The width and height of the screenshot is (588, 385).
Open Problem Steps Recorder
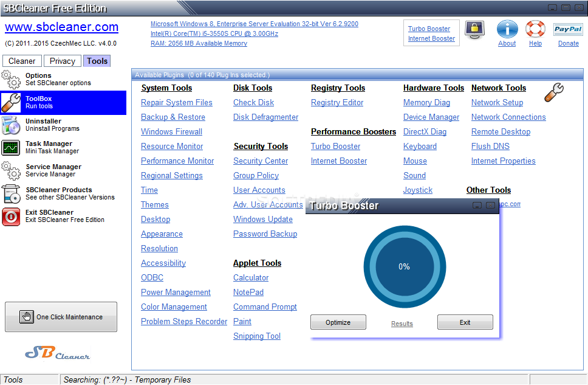click(x=184, y=322)
